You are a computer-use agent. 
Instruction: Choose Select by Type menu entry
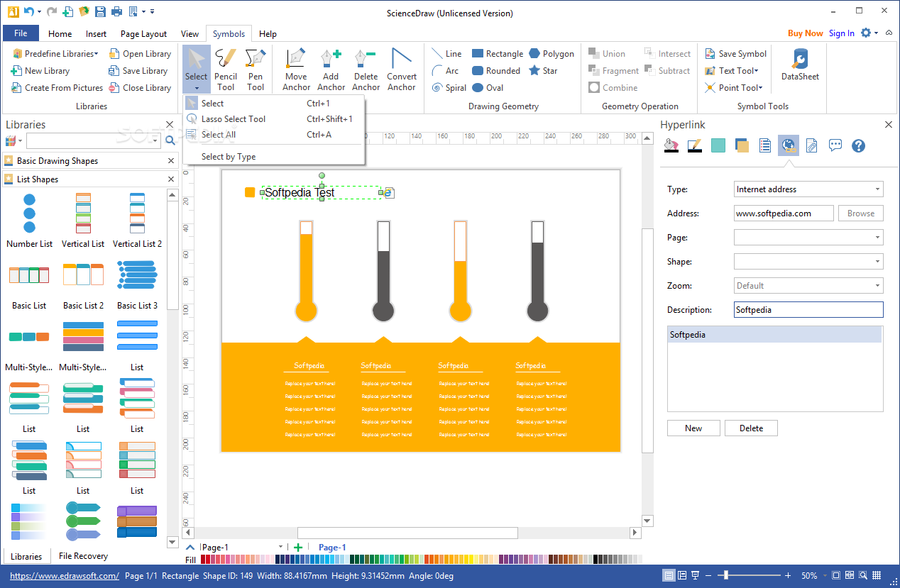click(x=273, y=157)
